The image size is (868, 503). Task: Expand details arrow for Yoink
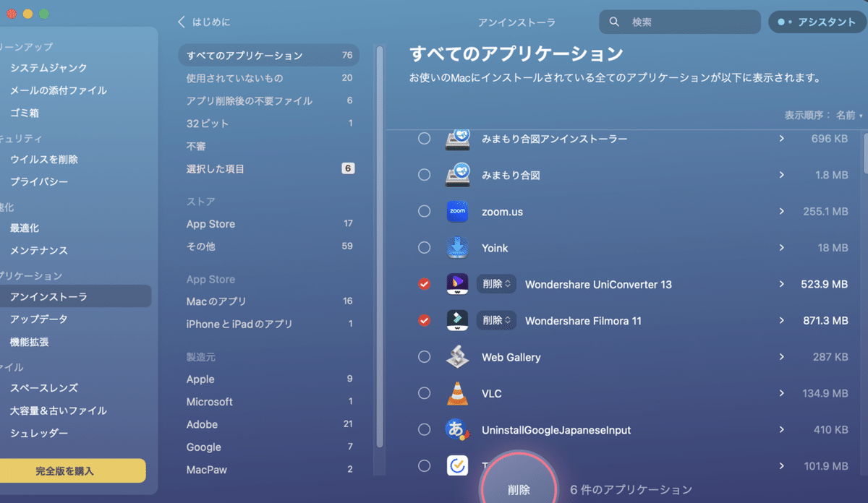point(781,248)
